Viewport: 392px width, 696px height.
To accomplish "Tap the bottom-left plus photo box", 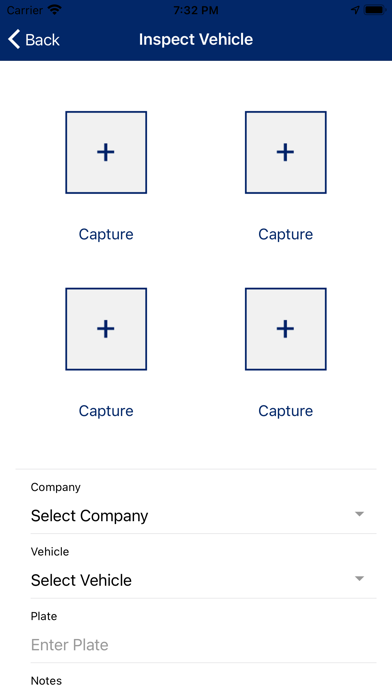I will (x=106, y=329).
